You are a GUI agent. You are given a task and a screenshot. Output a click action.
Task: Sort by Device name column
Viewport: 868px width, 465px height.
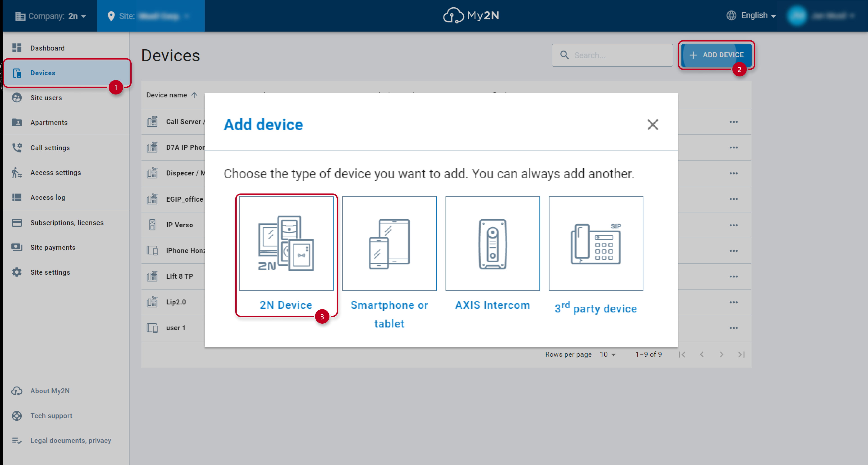tap(171, 95)
